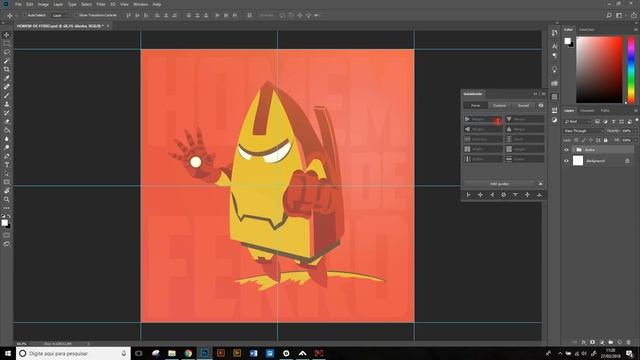Open the Filter menu

click(x=101, y=4)
